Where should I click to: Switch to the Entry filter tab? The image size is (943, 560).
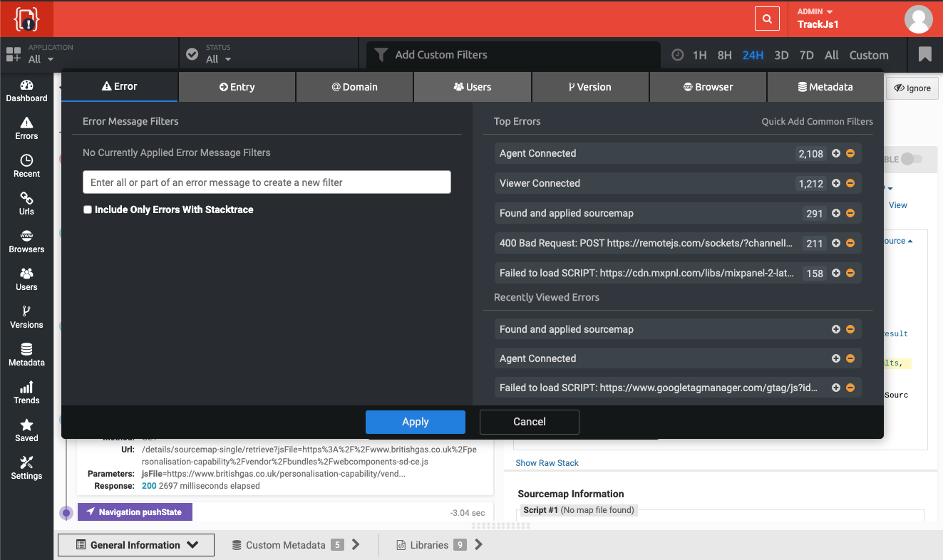pyautogui.click(x=237, y=86)
